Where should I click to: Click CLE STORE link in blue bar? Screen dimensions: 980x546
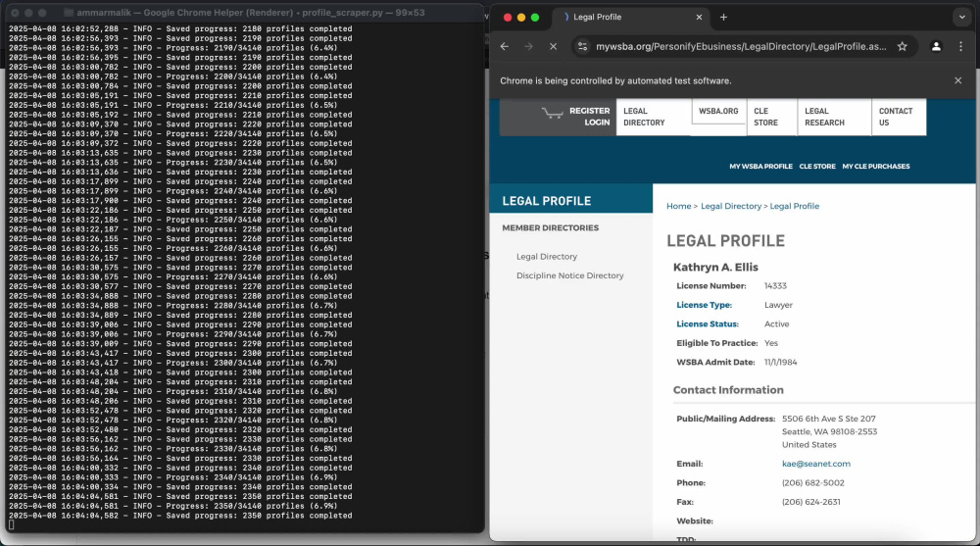click(817, 167)
